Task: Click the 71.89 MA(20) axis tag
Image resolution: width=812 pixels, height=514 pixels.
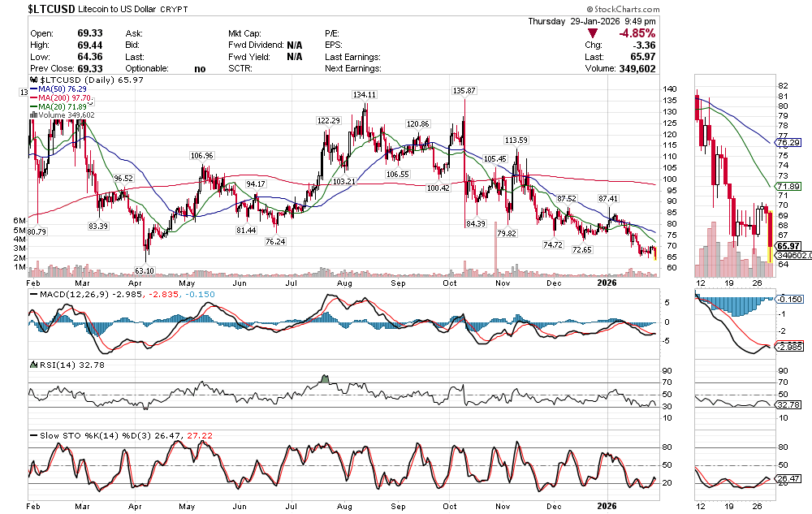Action: pyautogui.click(x=788, y=186)
